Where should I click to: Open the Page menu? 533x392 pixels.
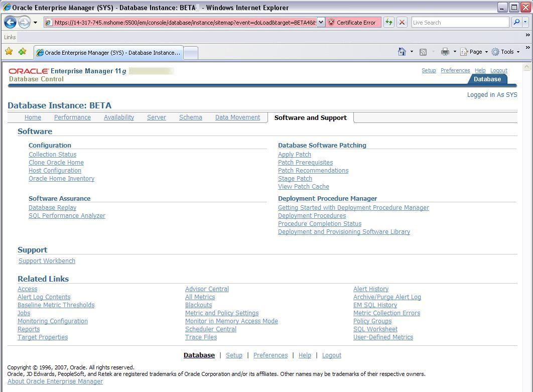(x=474, y=52)
